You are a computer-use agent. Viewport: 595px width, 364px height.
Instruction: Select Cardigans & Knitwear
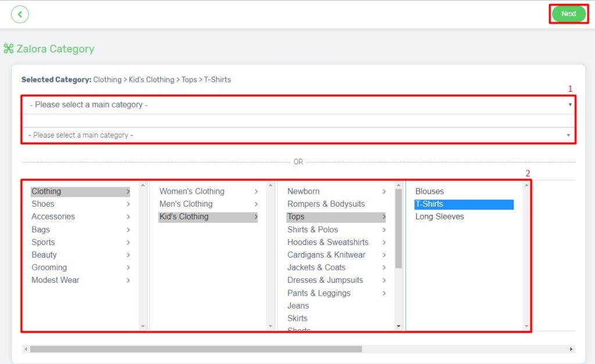pos(336,255)
